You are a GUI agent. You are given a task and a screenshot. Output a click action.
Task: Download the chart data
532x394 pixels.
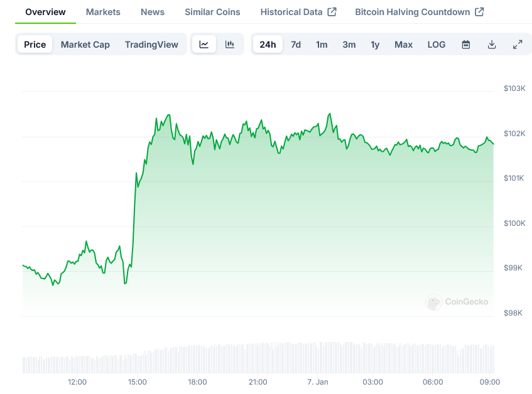point(492,45)
